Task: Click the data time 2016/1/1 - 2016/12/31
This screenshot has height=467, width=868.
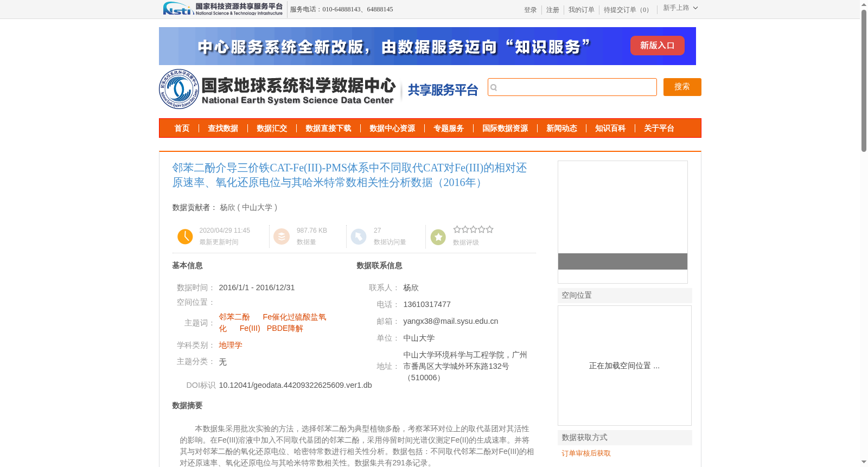Action: click(x=257, y=287)
